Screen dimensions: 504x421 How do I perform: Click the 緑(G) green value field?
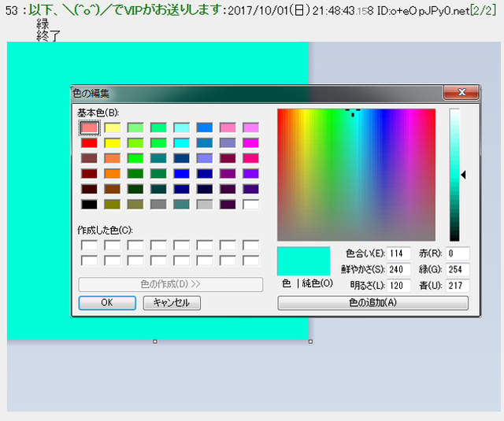point(457,269)
